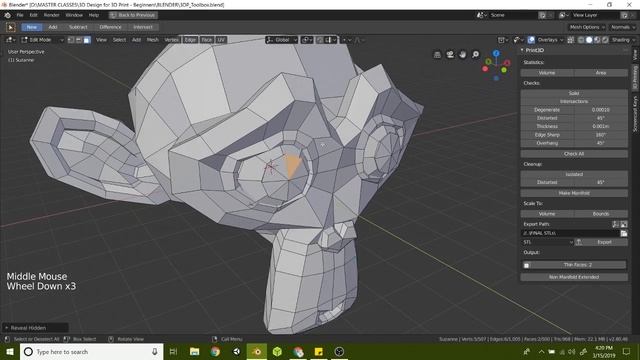Click Back to Previous button

(133, 15)
